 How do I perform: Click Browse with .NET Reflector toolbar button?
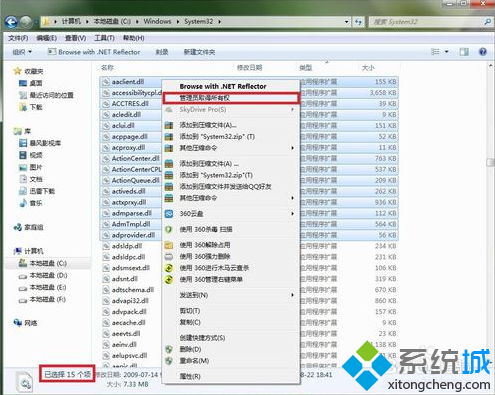(94, 52)
